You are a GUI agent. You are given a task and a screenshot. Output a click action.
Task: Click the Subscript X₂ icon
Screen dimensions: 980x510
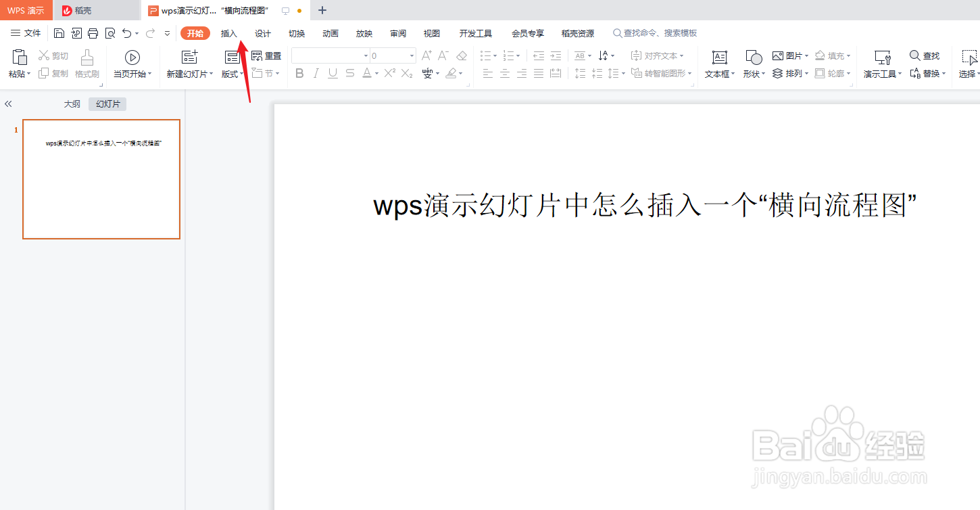click(407, 73)
